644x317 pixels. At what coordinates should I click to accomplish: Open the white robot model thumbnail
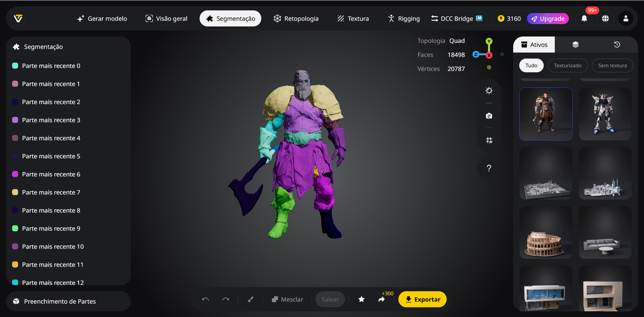pyautogui.click(x=605, y=114)
